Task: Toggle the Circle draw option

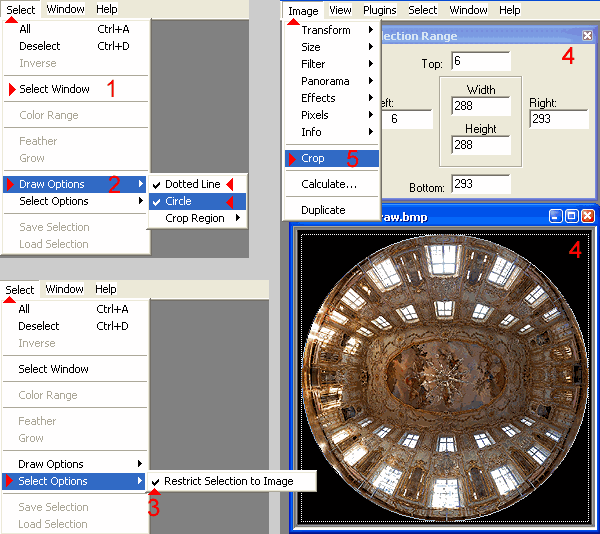Action: (178, 201)
